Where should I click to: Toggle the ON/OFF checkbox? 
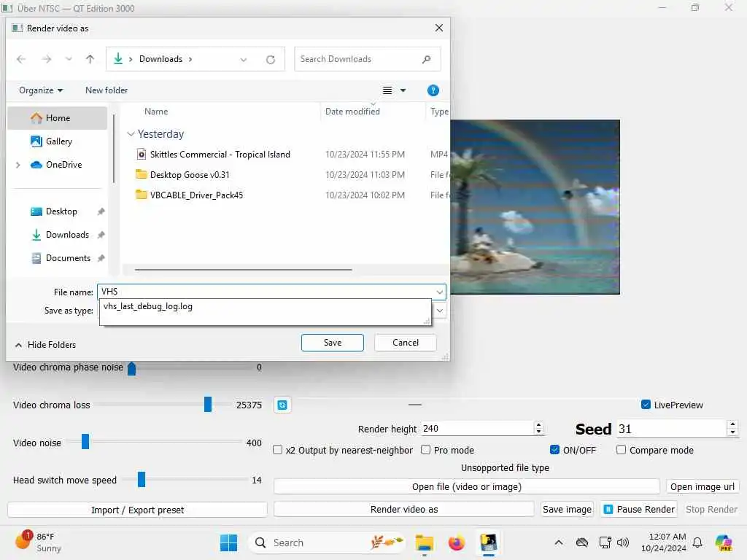coord(554,450)
